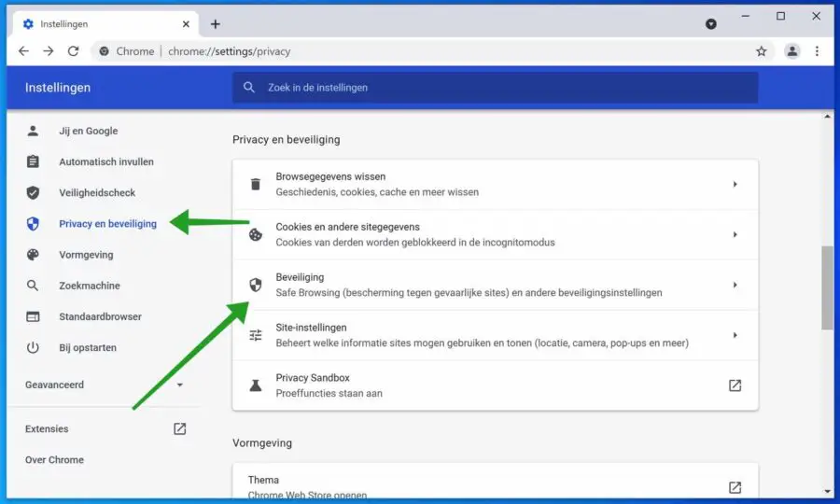Open Automatisch invullen in the sidebar
840x504 pixels.
(106, 161)
